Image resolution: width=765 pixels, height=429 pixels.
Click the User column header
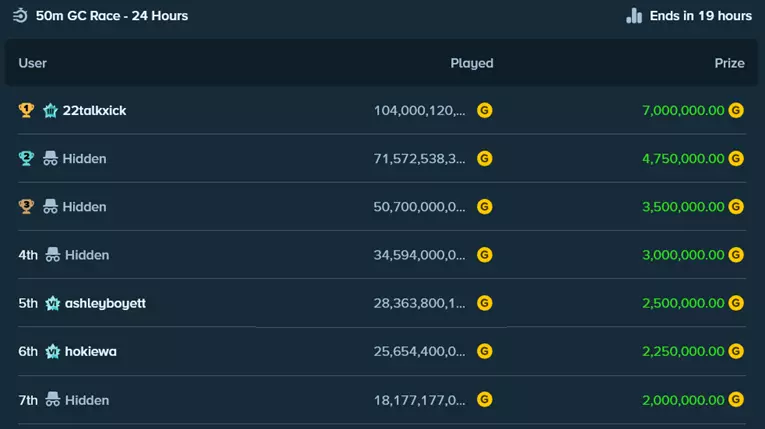click(33, 63)
